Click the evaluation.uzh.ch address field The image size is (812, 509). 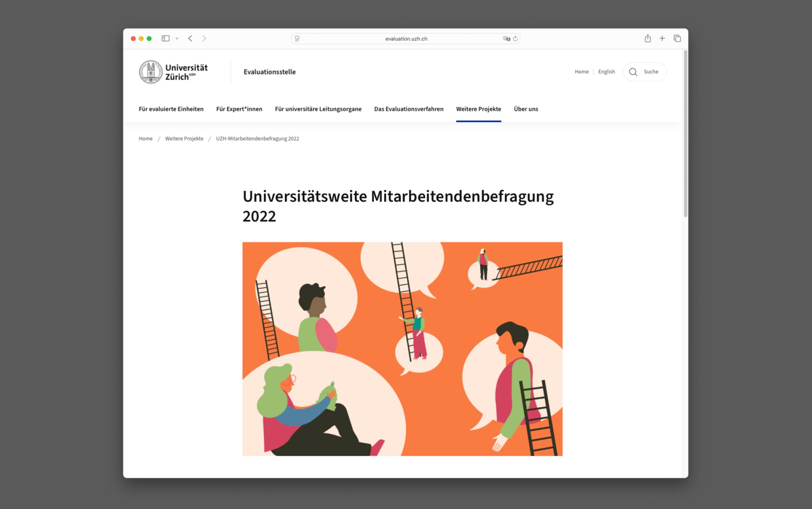click(x=406, y=38)
